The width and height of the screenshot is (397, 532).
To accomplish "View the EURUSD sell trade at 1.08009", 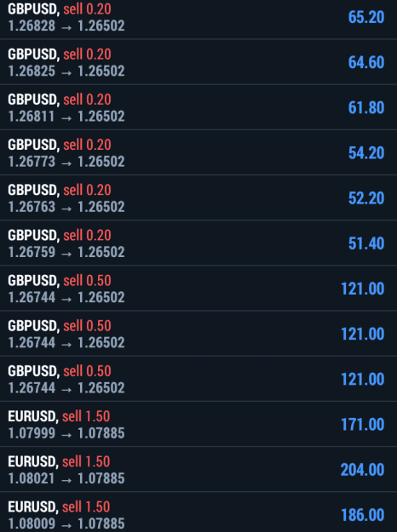I will point(198,512).
